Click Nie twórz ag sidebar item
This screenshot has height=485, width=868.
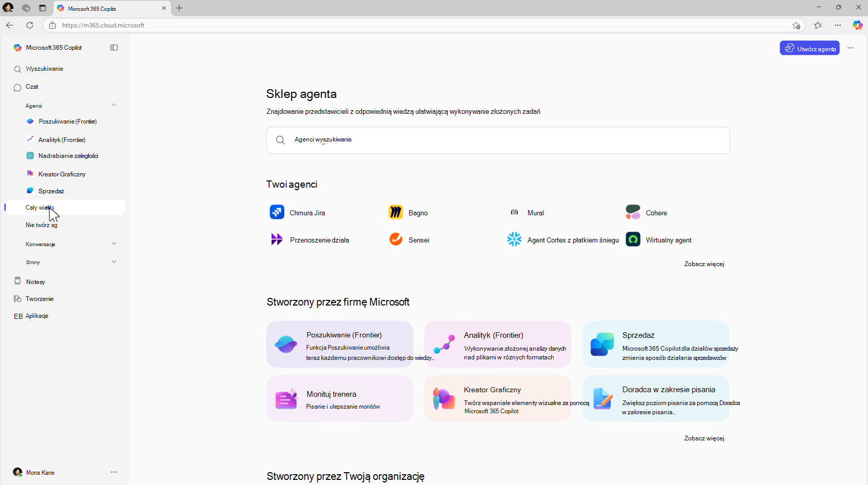(x=42, y=225)
